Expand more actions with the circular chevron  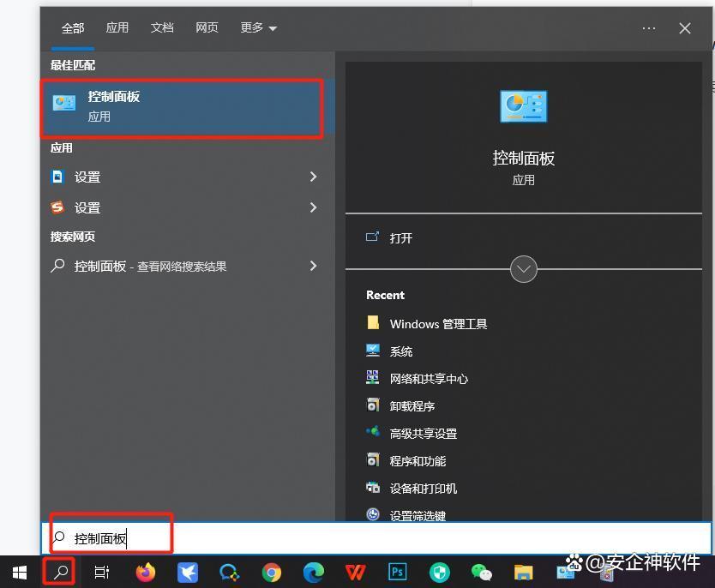[524, 269]
